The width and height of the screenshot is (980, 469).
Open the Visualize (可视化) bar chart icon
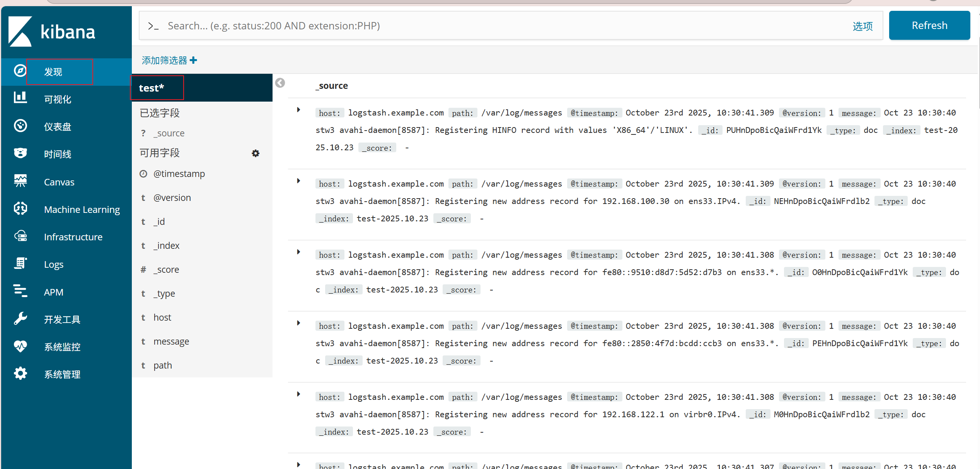[20, 98]
